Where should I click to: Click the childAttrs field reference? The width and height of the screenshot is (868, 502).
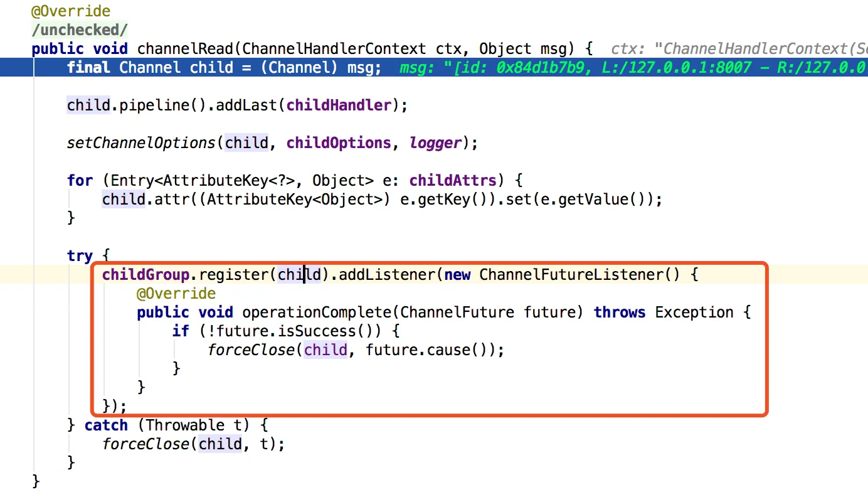point(453,181)
